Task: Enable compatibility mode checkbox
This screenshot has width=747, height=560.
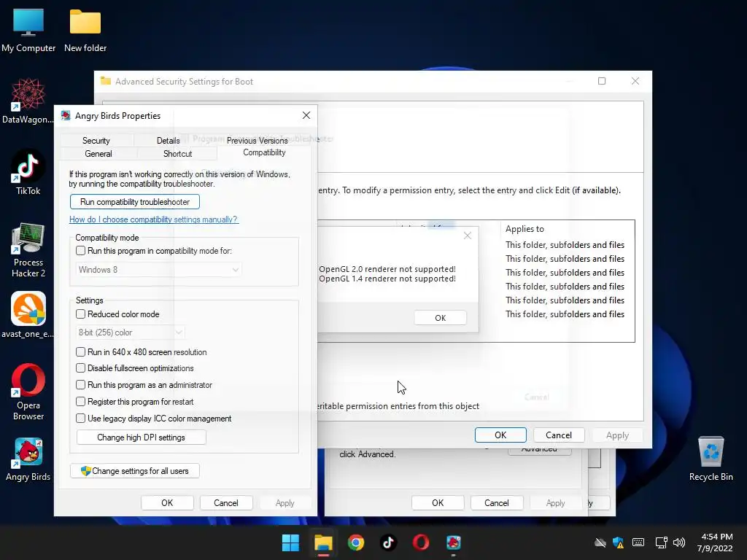Action: click(x=80, y=251)
